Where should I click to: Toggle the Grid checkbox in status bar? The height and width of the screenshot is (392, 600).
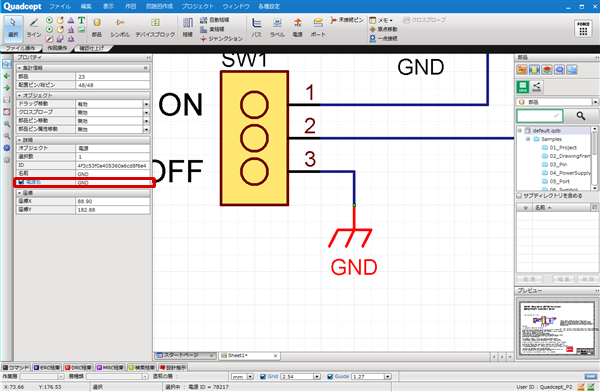(x=263, y=377)
